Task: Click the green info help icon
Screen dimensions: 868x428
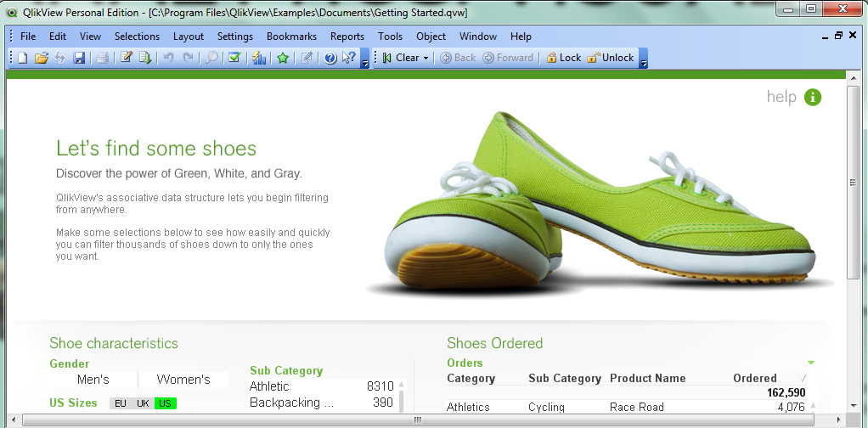Action: pyautogui.click(x=813, y=98)
